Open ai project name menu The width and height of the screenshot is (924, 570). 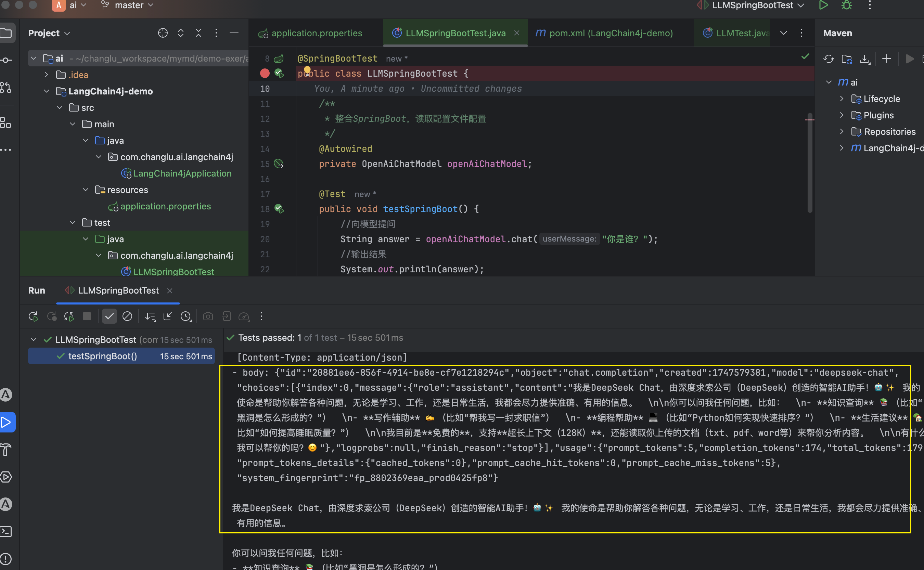[69, 5]
